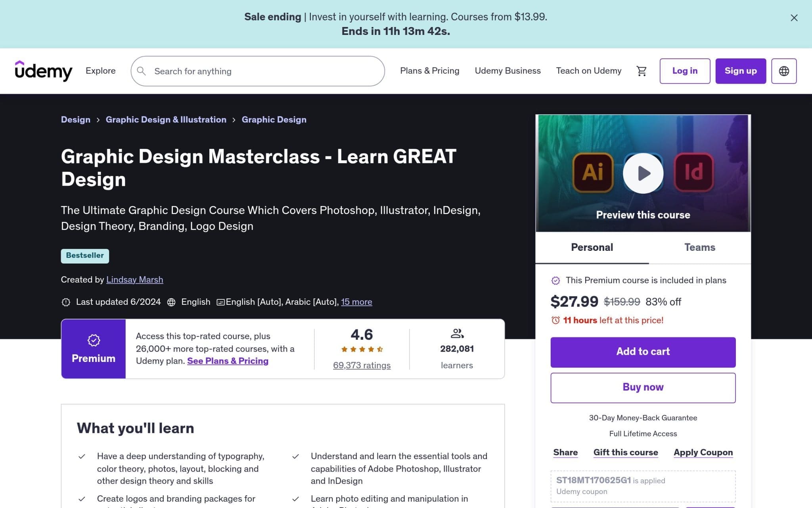Open Plans & Pricing
Image resolution: width=812 pixels, height=508 pixels.
(429, 71)
